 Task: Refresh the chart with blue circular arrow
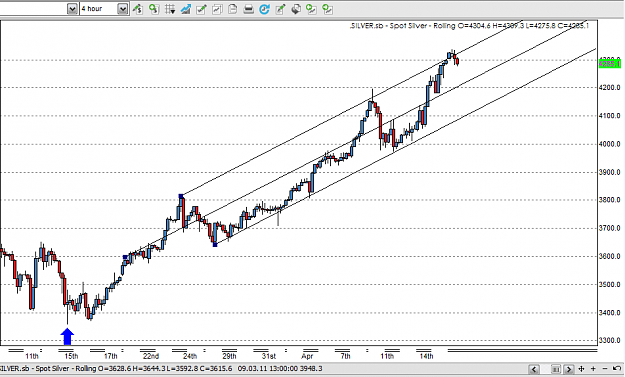264,9
